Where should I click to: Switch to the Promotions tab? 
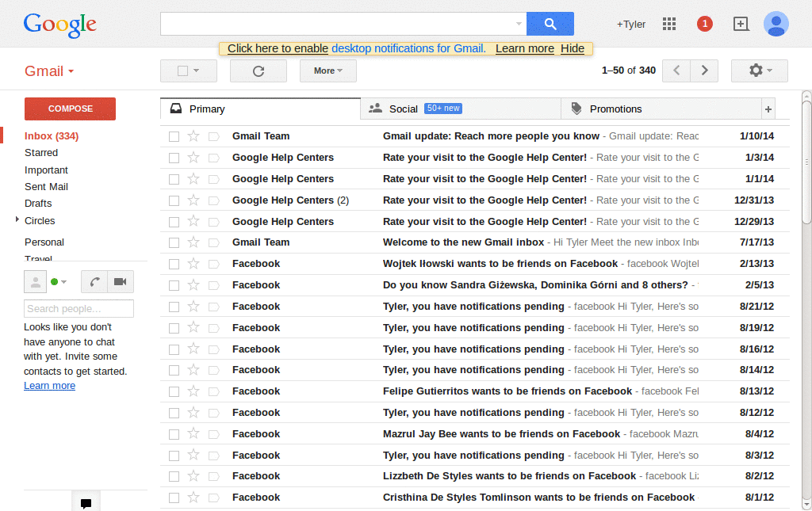pos(661,109)
